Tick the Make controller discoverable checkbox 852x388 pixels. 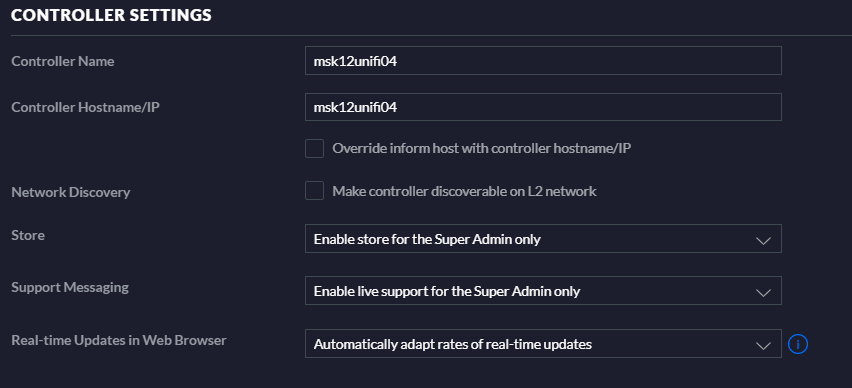[314, 191]
